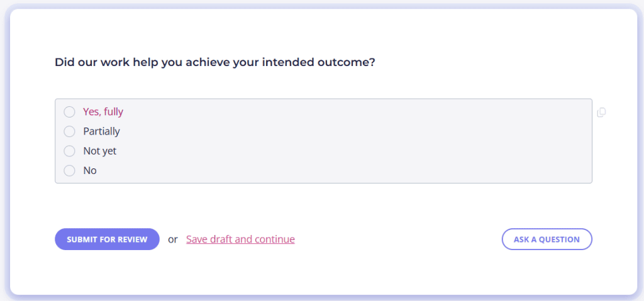This screenshot has width=644, height=301.
Task: Open the "Save draft and continue" link
Action: [x=240, y=239]
